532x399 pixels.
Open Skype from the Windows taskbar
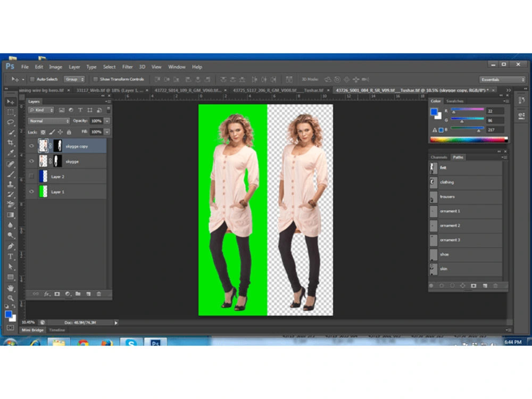click(x=131, y=342)
